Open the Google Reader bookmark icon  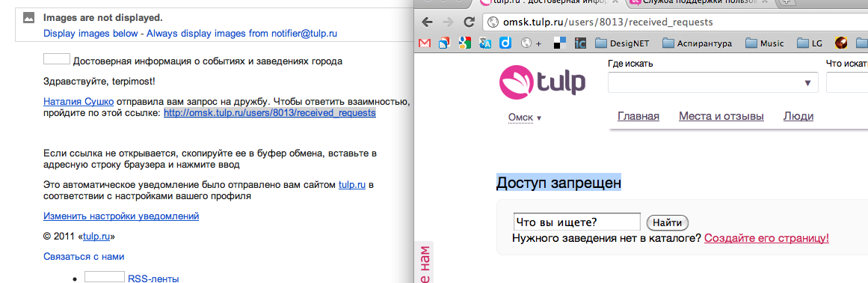444,43
